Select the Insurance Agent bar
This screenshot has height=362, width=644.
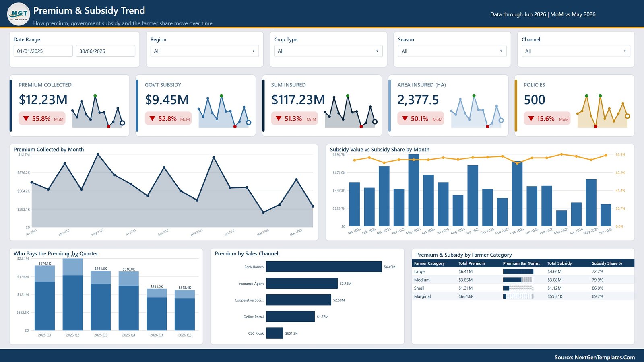point(302,284)
